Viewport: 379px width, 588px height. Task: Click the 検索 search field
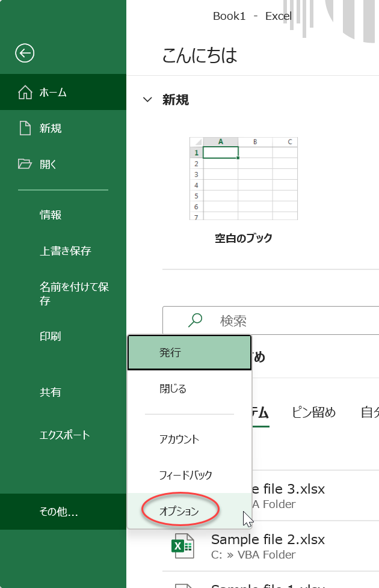click(x=271, y=320)
